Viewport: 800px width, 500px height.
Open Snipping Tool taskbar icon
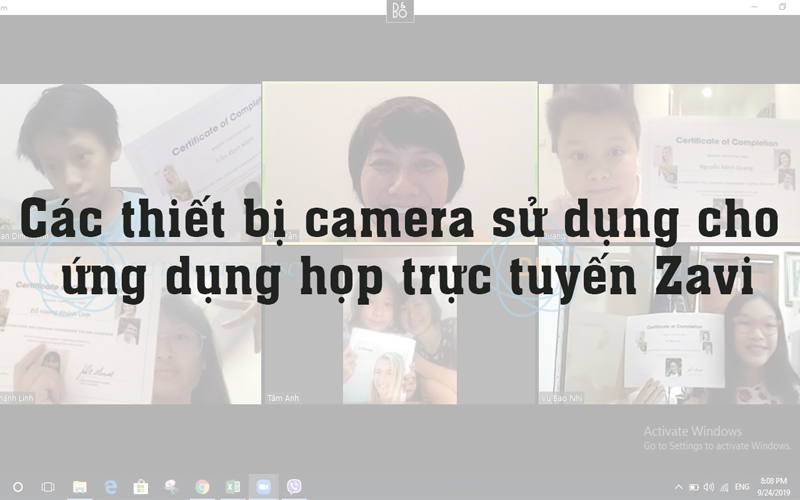click(x=171, y=487)
